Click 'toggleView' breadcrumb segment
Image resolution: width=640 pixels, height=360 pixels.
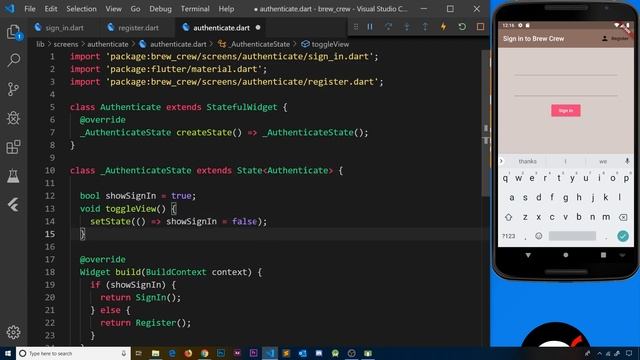click(x=330, y=44)
